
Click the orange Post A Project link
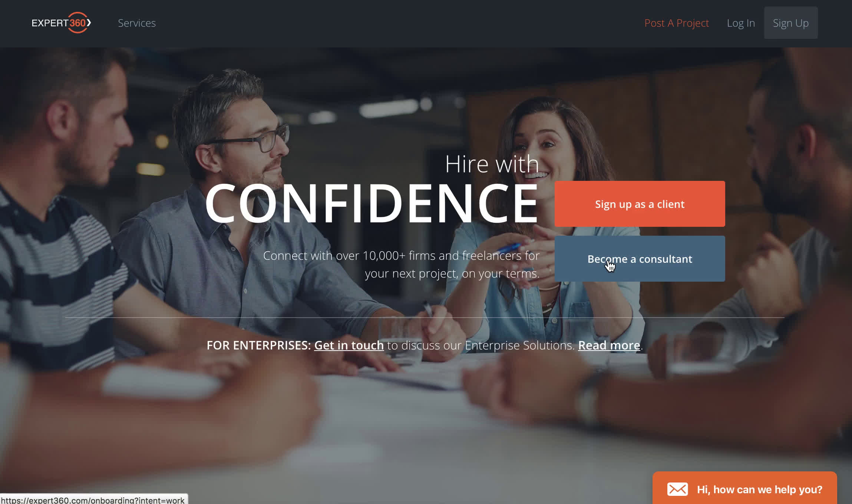pos(676,23)
